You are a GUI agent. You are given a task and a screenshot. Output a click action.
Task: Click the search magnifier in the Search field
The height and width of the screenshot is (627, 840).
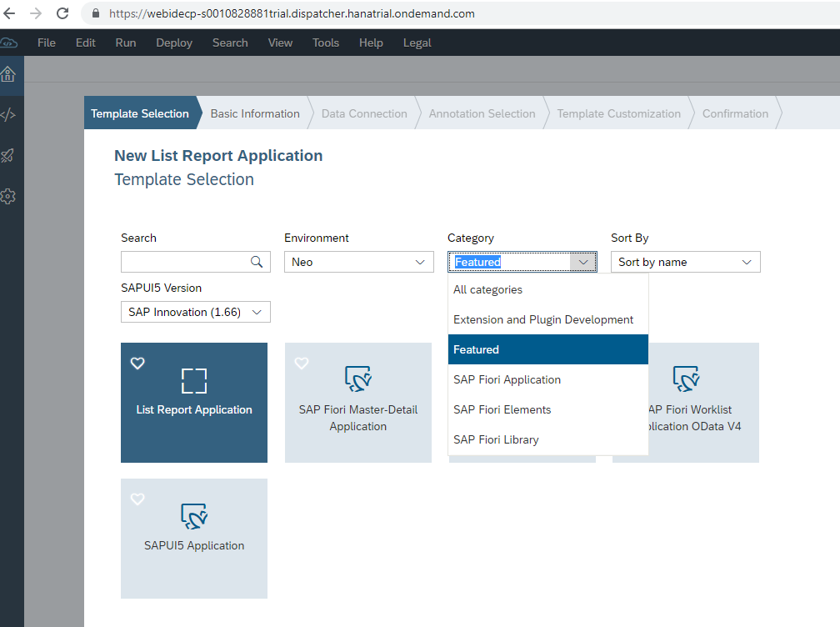coord(257,261)
